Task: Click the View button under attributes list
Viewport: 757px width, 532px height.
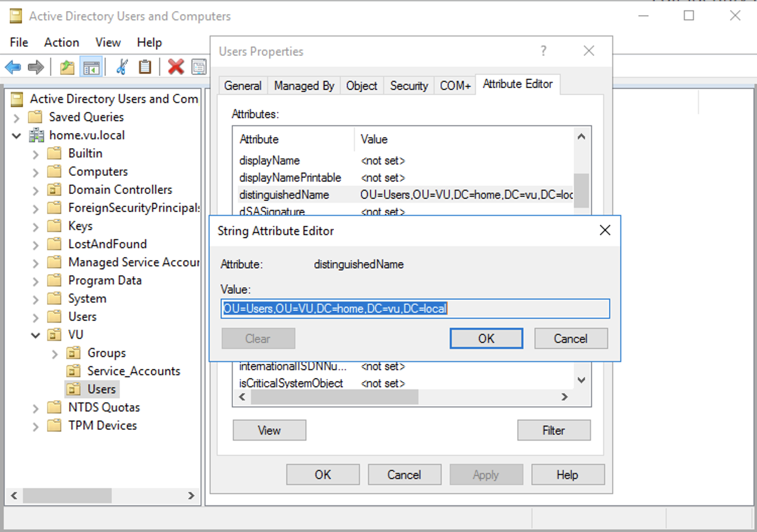Action: pyautogui.click(x=269, y=430)
